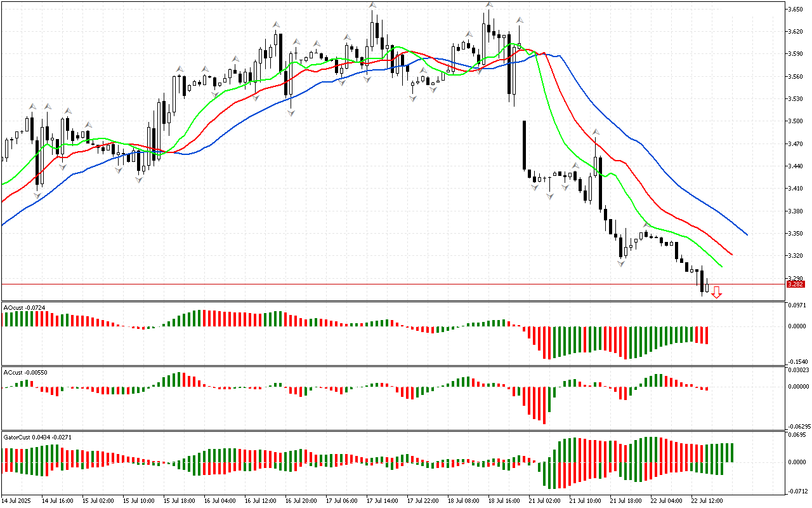The image size is (812, 508).
Task: Click the blue Alligator jaw line's right end
Action: [x=747, y=234]
